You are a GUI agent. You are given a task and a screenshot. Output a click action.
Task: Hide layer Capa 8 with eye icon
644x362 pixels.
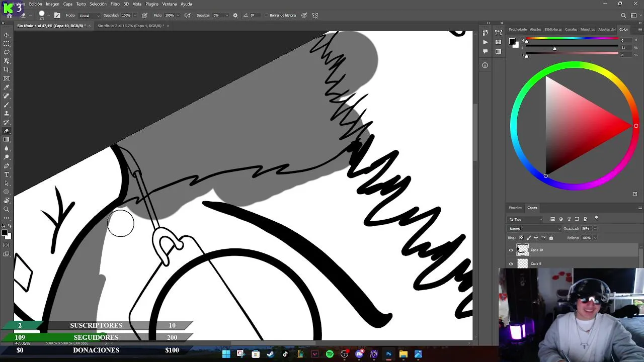click(x=511, y=264)
